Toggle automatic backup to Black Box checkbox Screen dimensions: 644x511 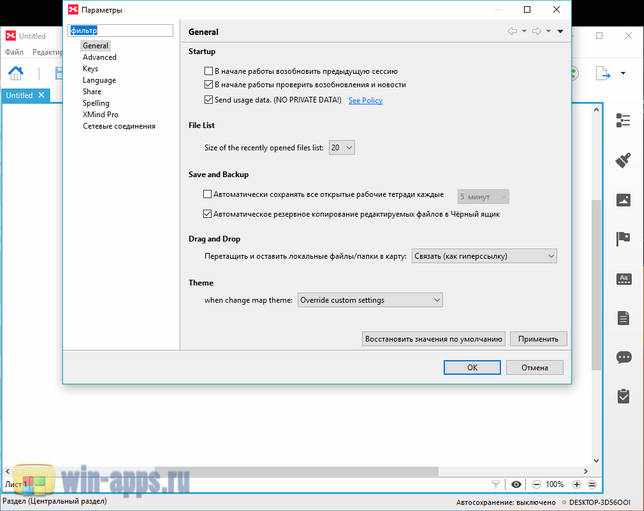coord(207,214)
